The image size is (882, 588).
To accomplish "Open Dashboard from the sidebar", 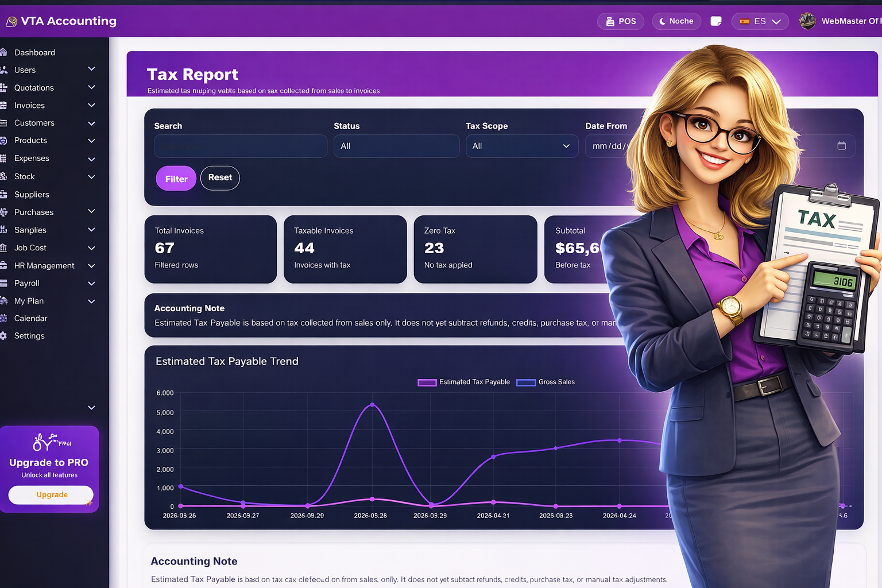I will pyautogui.click(x=34, y=52).
